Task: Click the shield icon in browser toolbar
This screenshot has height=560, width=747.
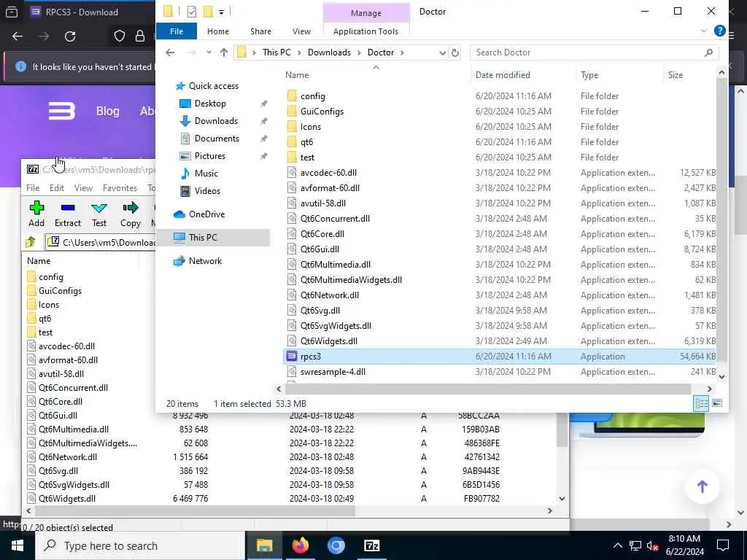Action: coord(119,36)
